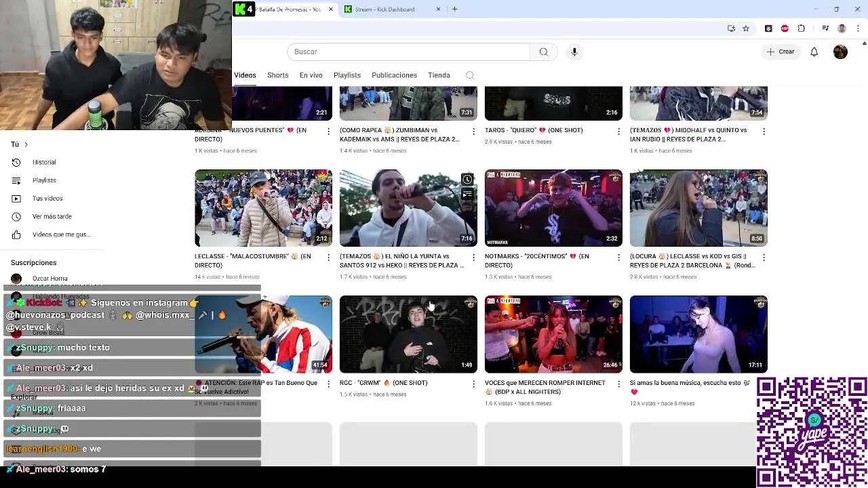Start voice search with microphone icon

tap(574, 52)
